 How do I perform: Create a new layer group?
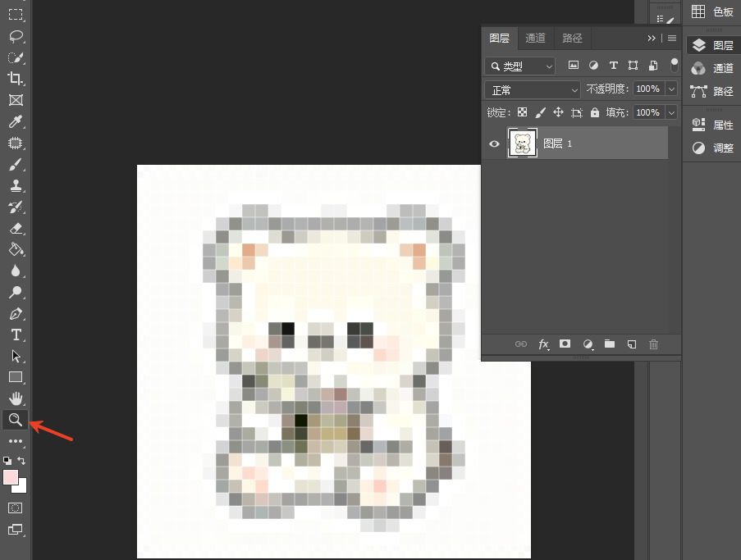[x=610, y=344]
